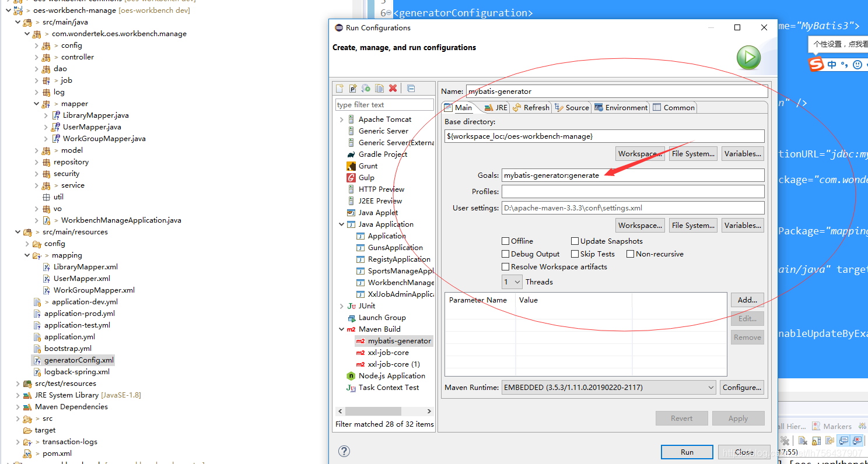The height and width of the screenshot is (464, 868).
Task: Duplicate the selected launch configuration
Action: [380, 88]
